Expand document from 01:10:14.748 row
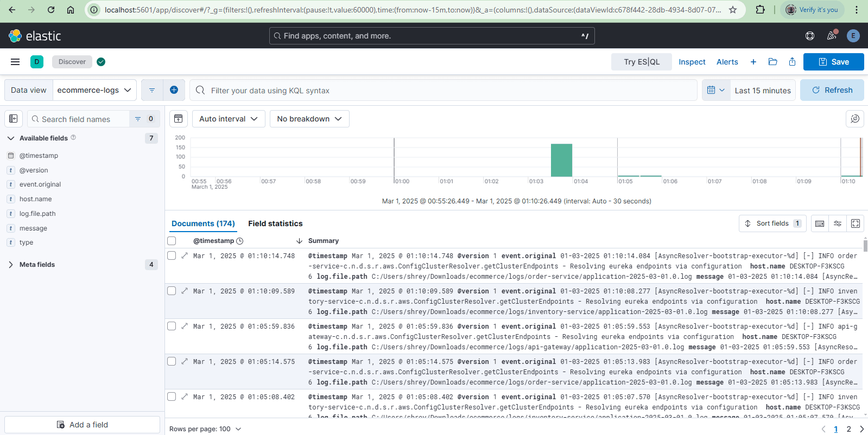 coord(185,255)
